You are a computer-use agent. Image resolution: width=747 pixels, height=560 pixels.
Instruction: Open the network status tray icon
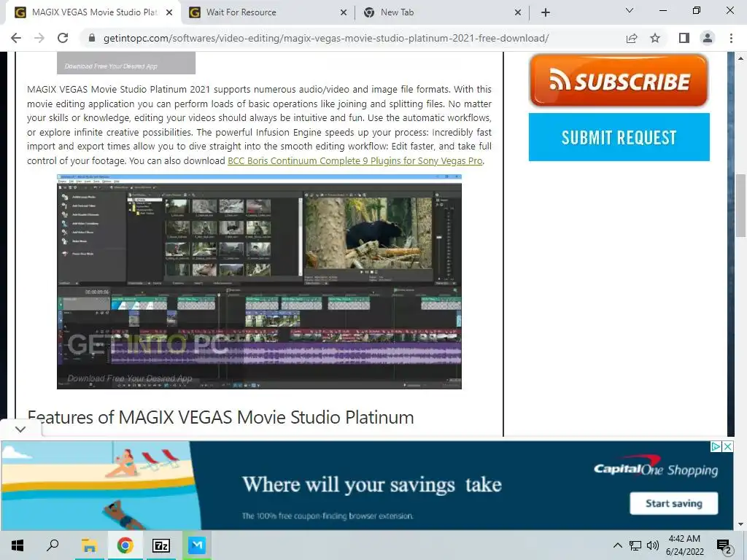pos(635,545)
